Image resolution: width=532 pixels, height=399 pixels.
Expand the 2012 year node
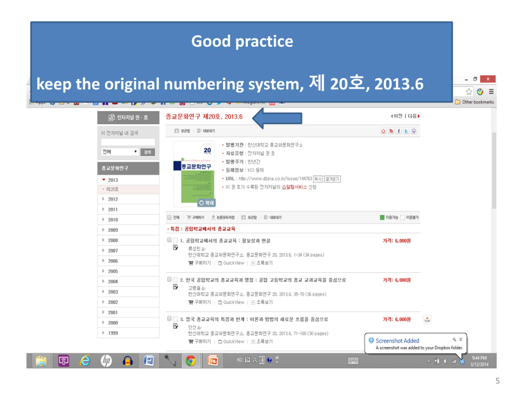[x=103, y=199]
